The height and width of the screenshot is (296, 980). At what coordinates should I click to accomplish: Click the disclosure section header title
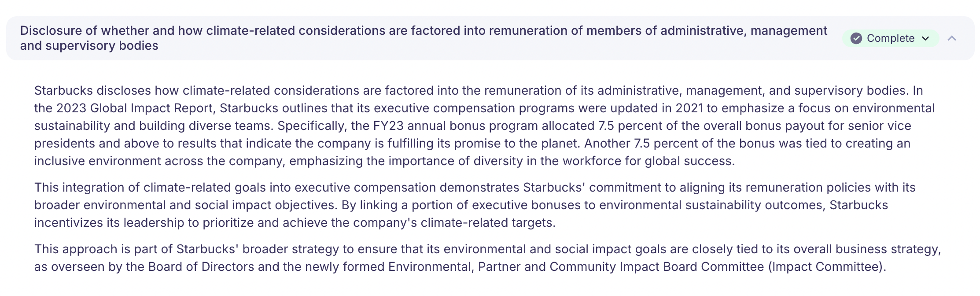pos(424,30)
